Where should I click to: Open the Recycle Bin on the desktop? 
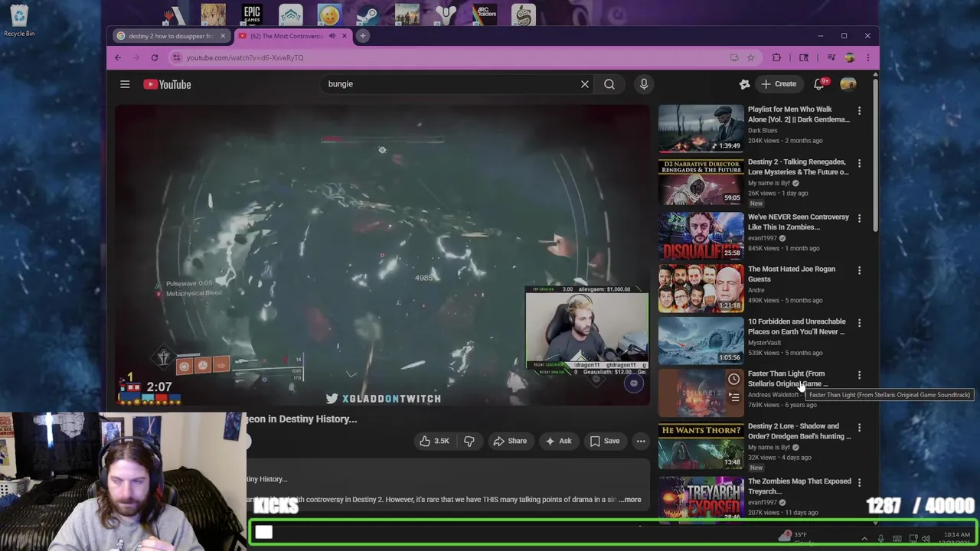[19, 21]
